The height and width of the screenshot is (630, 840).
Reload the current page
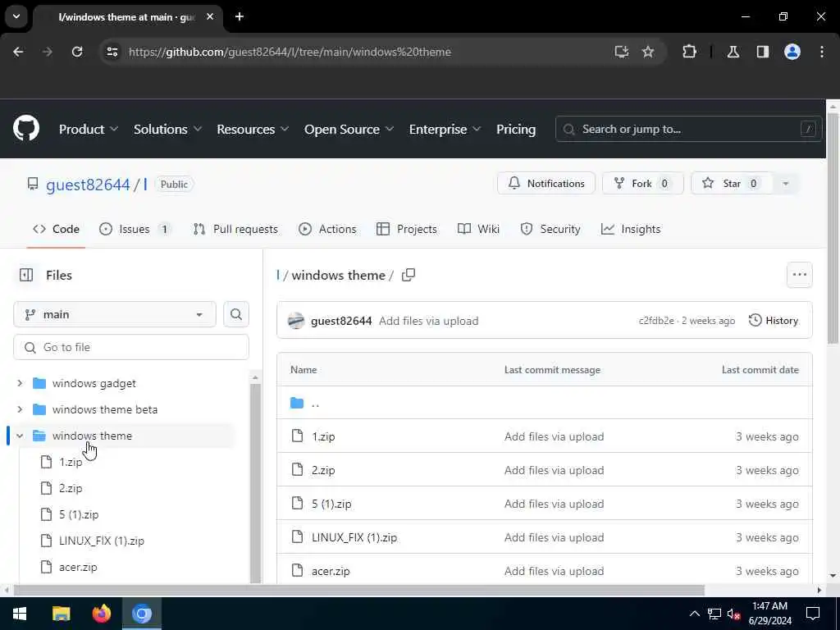[x=77, y=52]
